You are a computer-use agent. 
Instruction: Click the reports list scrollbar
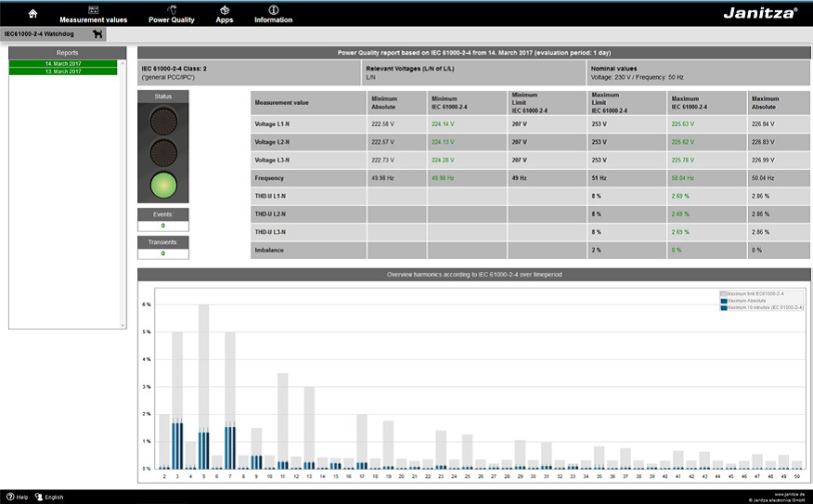pyautogui.click(x=123, y=194)
